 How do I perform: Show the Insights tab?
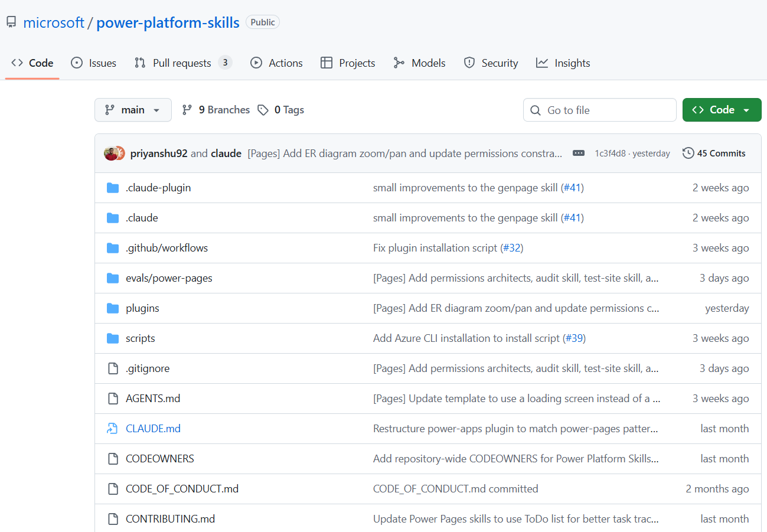[563, 63]
